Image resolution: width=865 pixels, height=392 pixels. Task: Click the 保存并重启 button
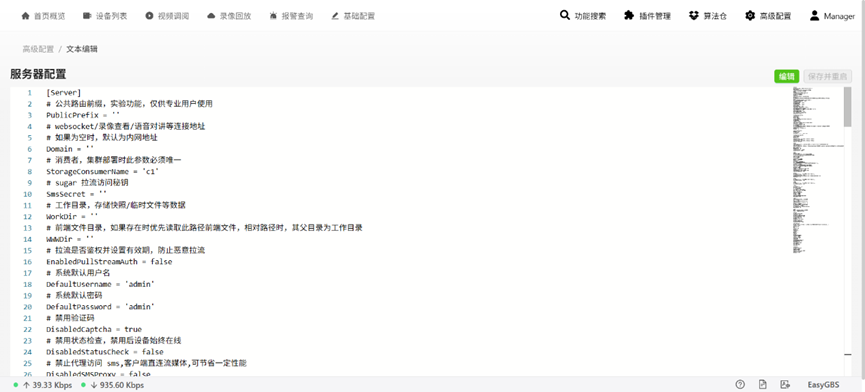tap(827, 77)
